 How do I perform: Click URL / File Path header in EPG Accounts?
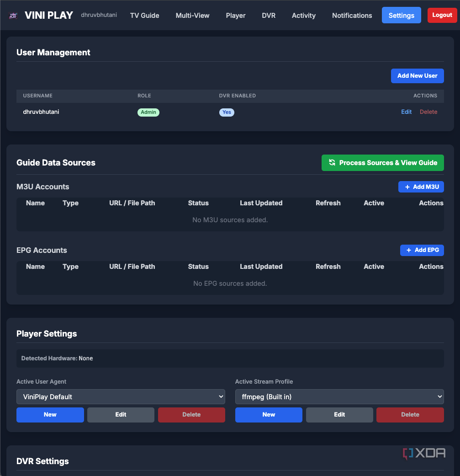click(x=132, y=267)
